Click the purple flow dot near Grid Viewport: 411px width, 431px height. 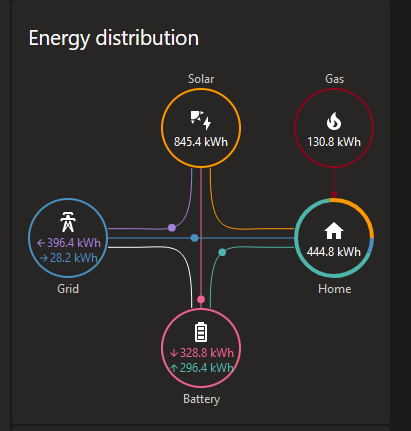coord(172,228)
